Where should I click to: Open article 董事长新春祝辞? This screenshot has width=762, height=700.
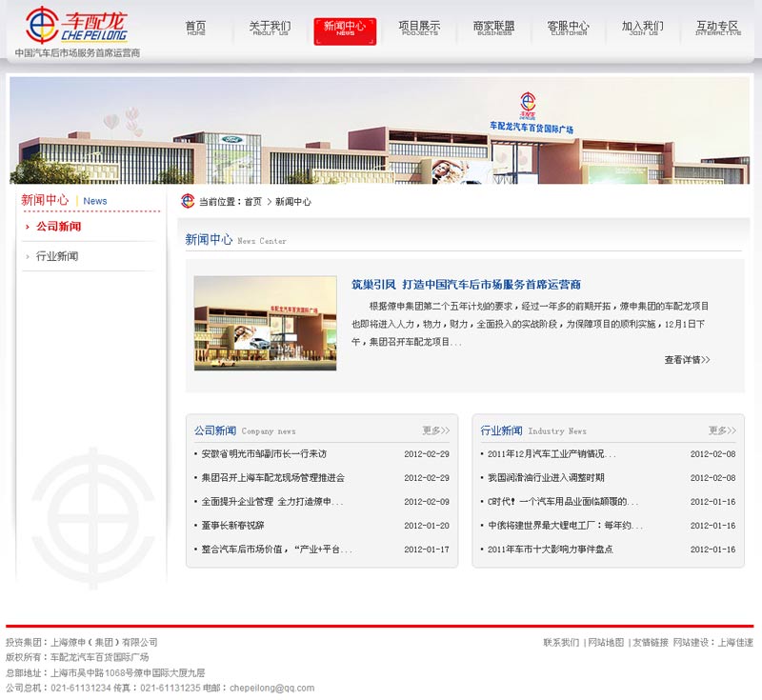coord(232,525)
